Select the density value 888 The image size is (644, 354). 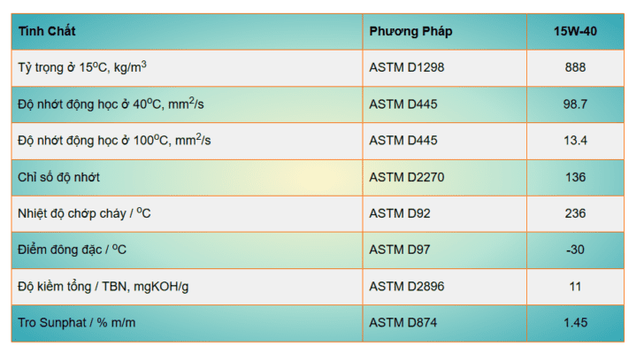coord(575,67)
